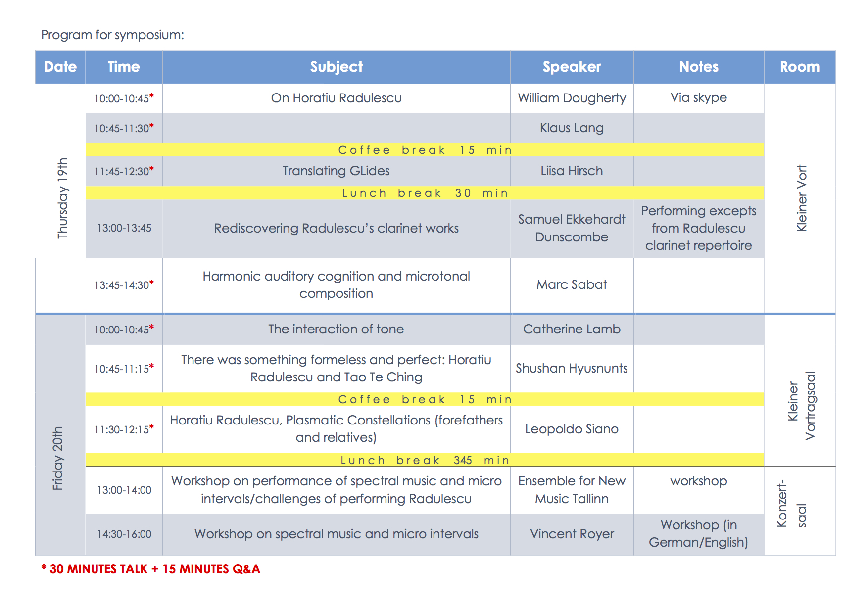The width and height of the screenshot is (868, 613).
Task: Select 'The interaction of tone' subject
Action: click(x=336, y=329)
